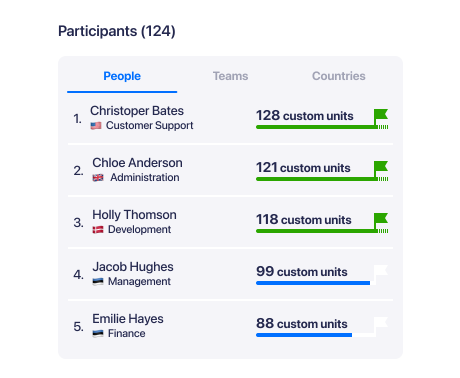Screen dimensions: 460x378
Task: Click green goal flag for Holly Thomson
Action: [381, 221]
